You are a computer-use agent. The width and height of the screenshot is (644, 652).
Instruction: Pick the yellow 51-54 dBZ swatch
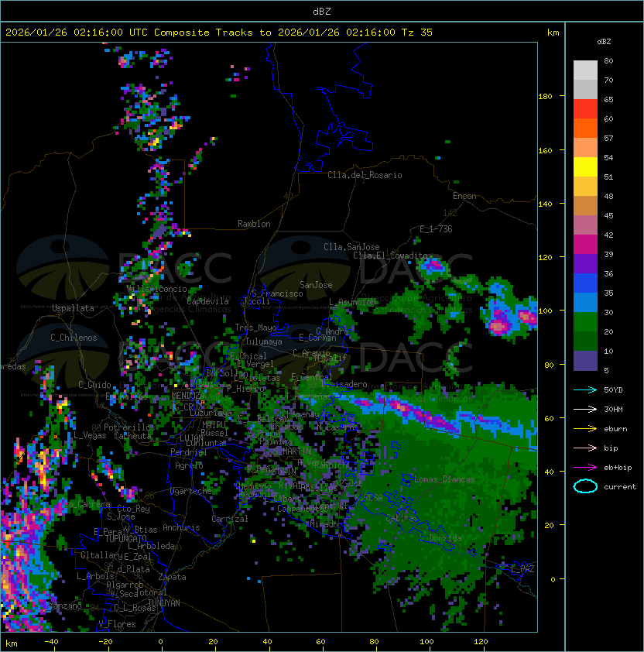coord(585,166)
